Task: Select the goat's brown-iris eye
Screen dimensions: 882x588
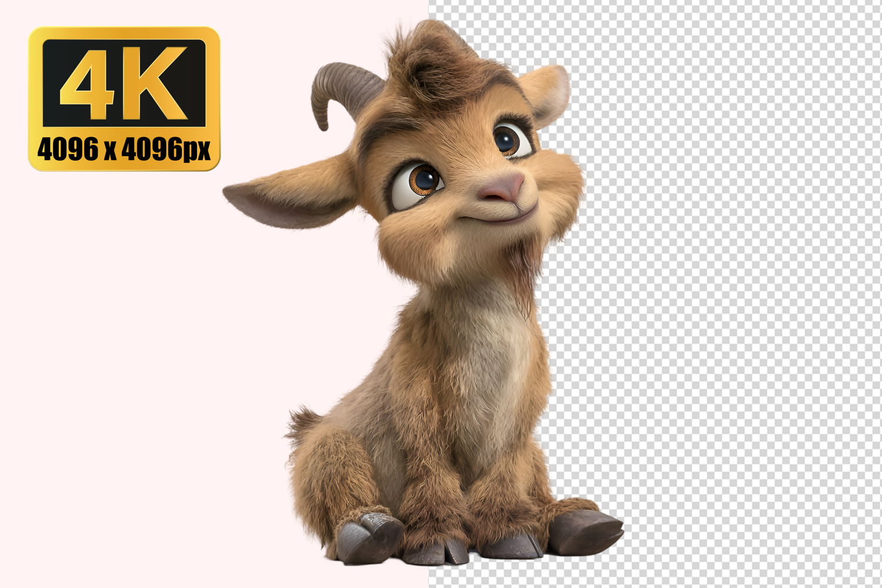Action: [419, 181]
